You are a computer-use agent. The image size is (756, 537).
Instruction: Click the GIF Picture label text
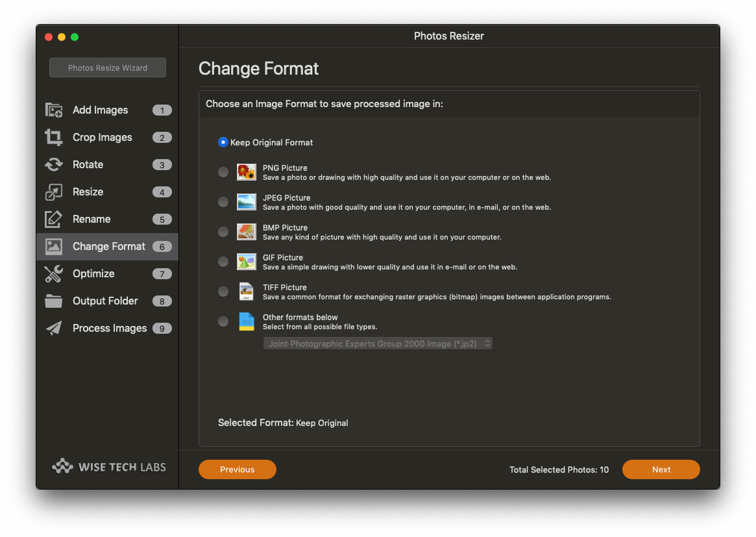coord(282,258)
